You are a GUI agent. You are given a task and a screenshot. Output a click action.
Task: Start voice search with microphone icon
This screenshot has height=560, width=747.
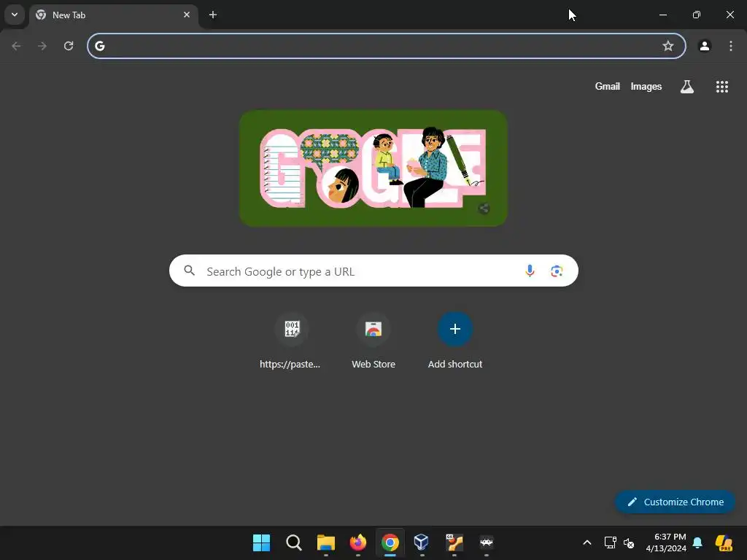tap(530, 271)
